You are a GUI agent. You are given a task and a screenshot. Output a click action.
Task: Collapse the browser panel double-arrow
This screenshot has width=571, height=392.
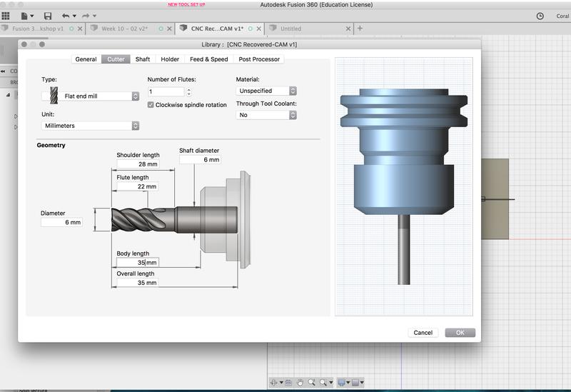click(x=3, y=71)
